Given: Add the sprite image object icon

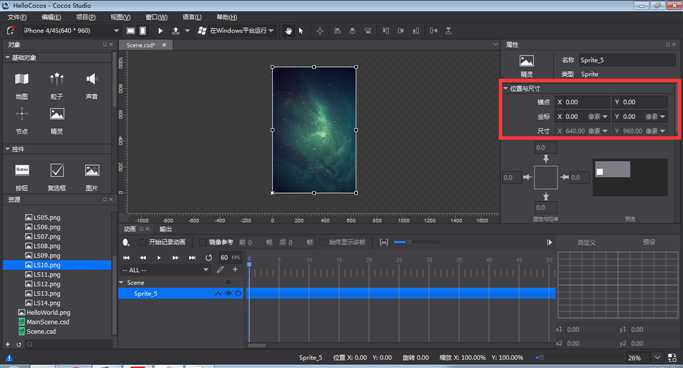Looking at the screenshot, I should point(57,114).
